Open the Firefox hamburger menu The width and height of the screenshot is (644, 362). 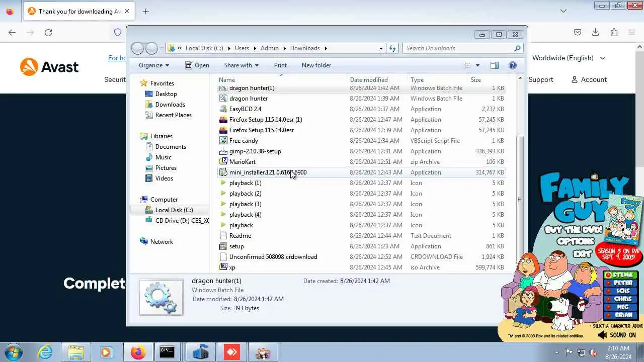pos(632,32)
